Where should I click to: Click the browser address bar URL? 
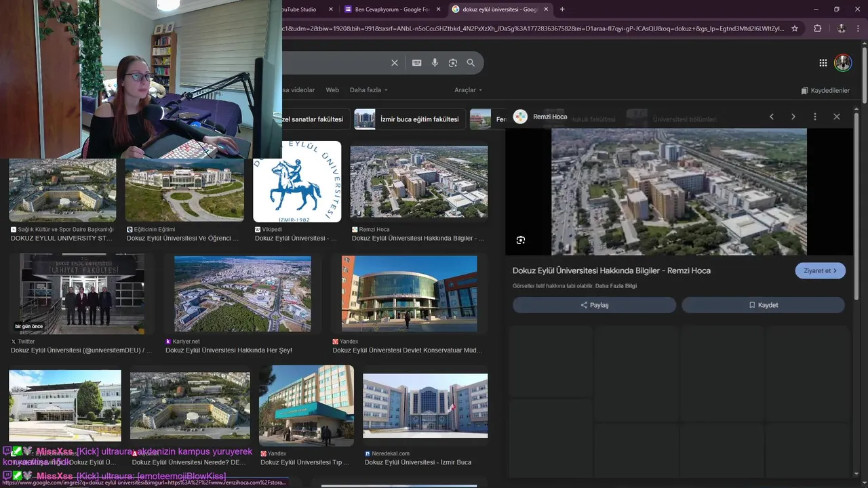coord(532,28)
